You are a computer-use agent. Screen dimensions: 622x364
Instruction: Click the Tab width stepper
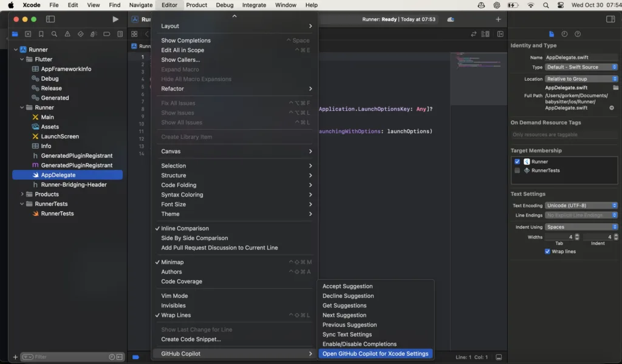[577, 237]
